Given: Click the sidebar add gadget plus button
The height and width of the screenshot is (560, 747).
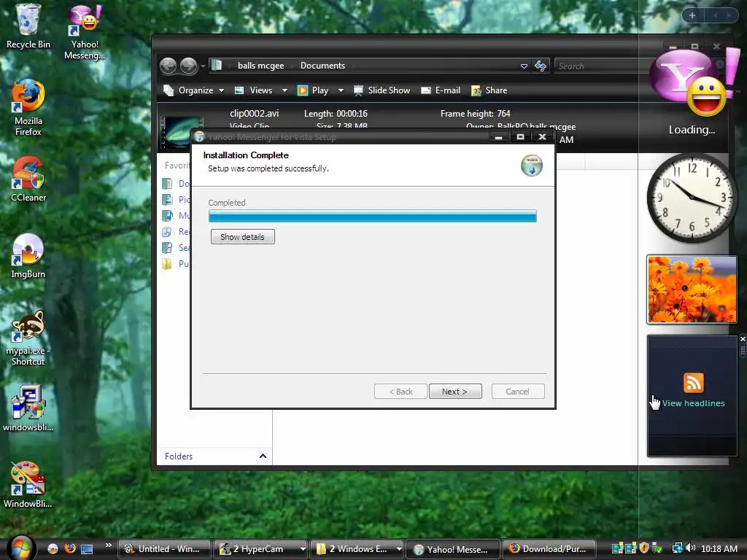Looking at the screenshot, I should (x=692, y=15).
